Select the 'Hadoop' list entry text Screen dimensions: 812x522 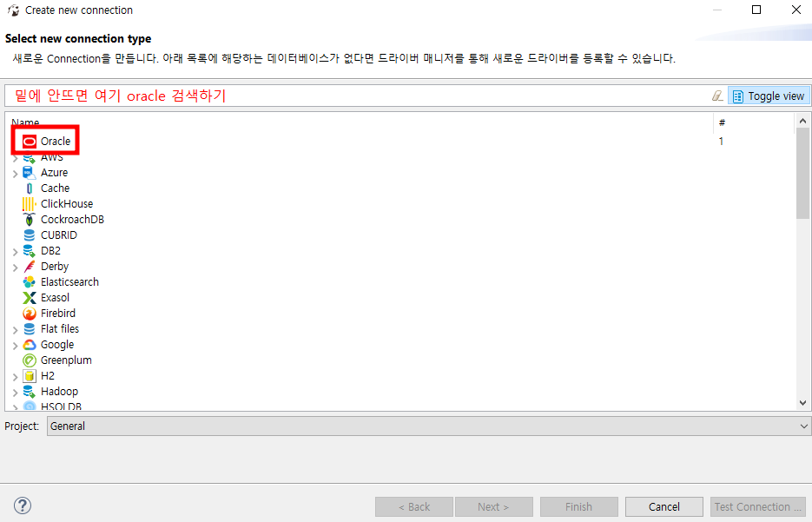point(60,392)
